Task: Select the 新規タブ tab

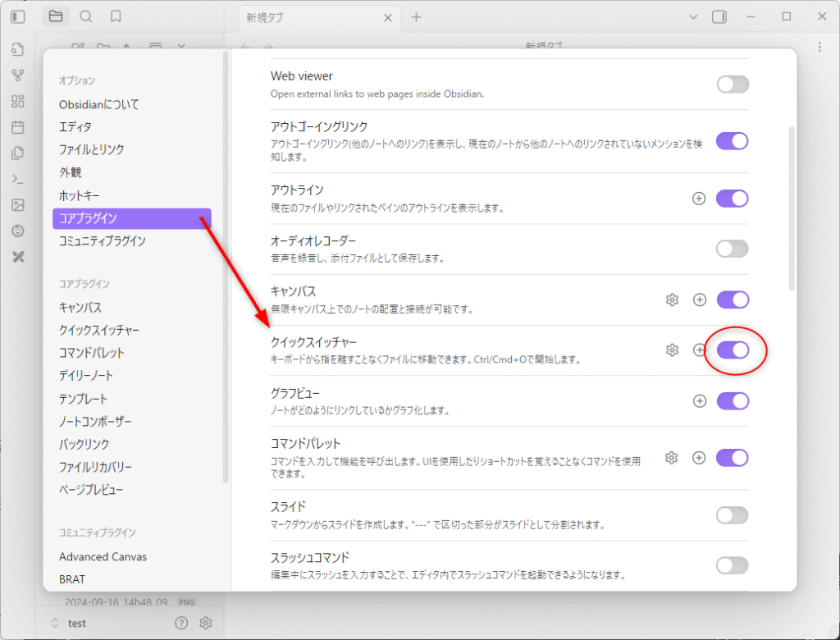Action: (319, 18)
